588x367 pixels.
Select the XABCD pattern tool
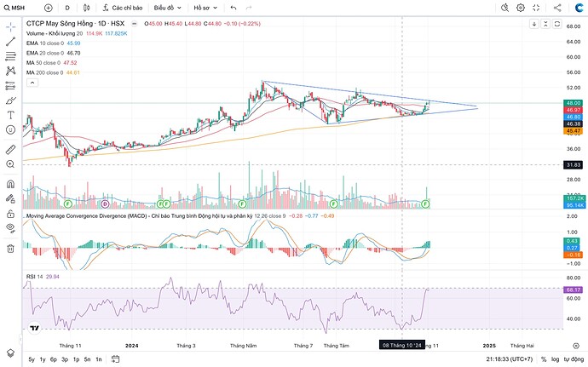(10, 71)
